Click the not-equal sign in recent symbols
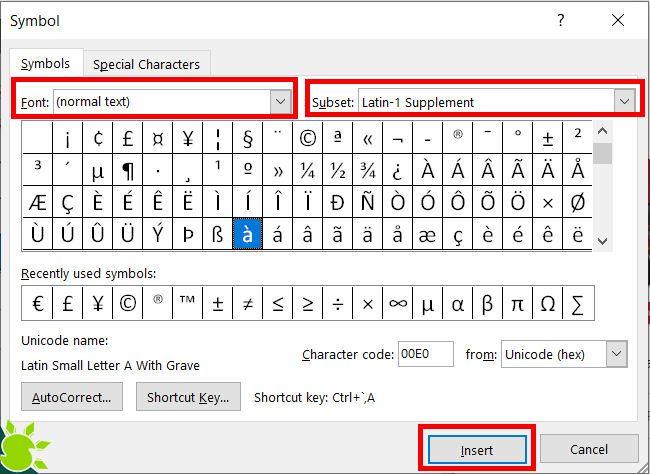This screenshot has width=650, height=474. (247, 303)
